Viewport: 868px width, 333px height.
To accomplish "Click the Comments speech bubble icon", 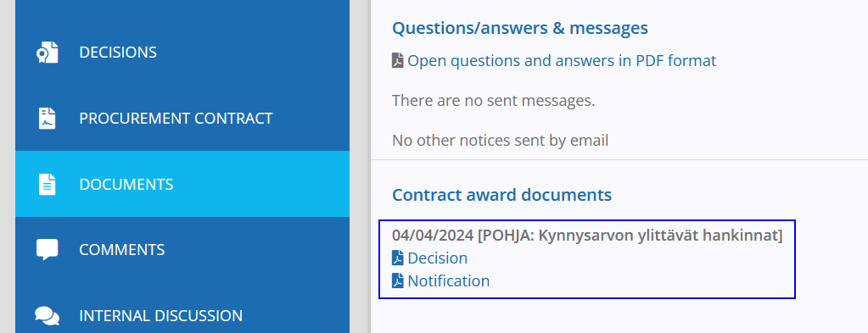I will click(x=47, y=249).
